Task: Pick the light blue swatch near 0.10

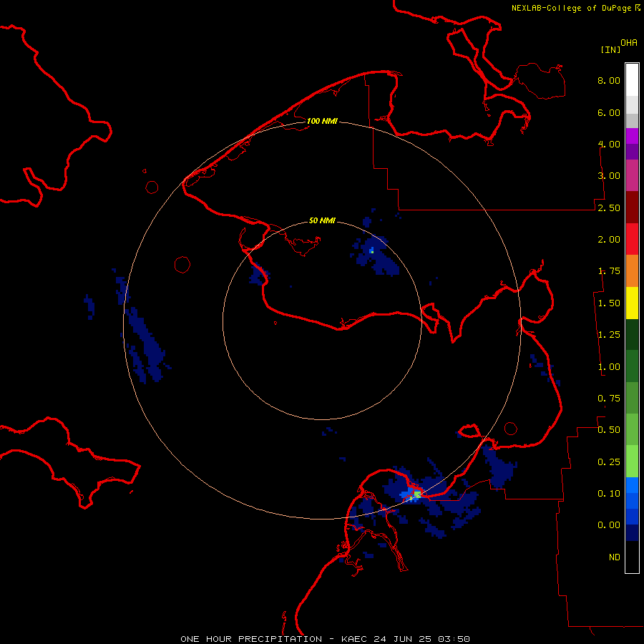Action: (632, 485)
